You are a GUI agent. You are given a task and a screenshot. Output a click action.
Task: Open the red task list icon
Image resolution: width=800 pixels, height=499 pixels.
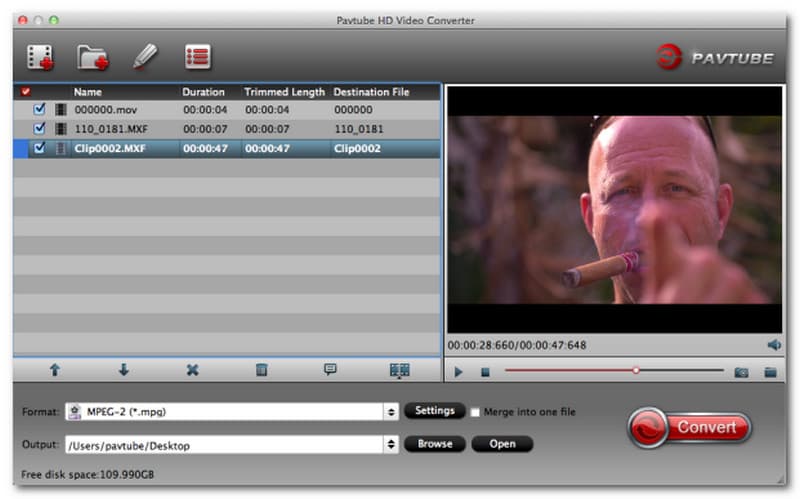pyautogui.click(x=197, y=57)
